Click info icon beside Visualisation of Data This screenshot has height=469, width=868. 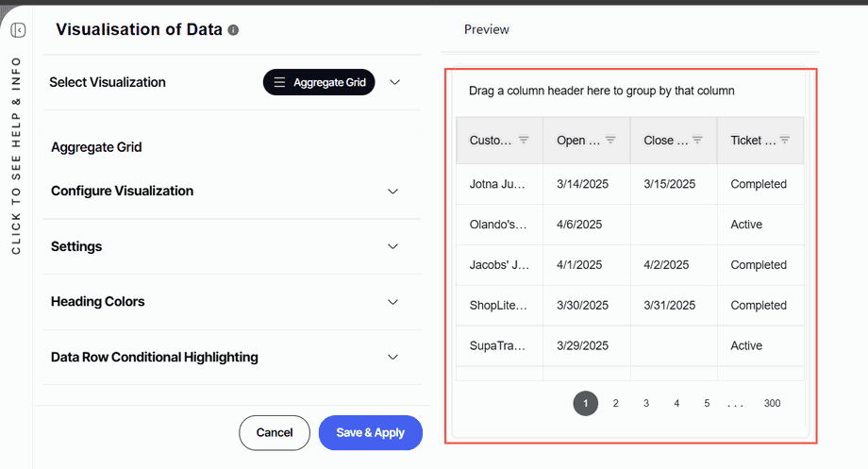click(x=233, y=30)
